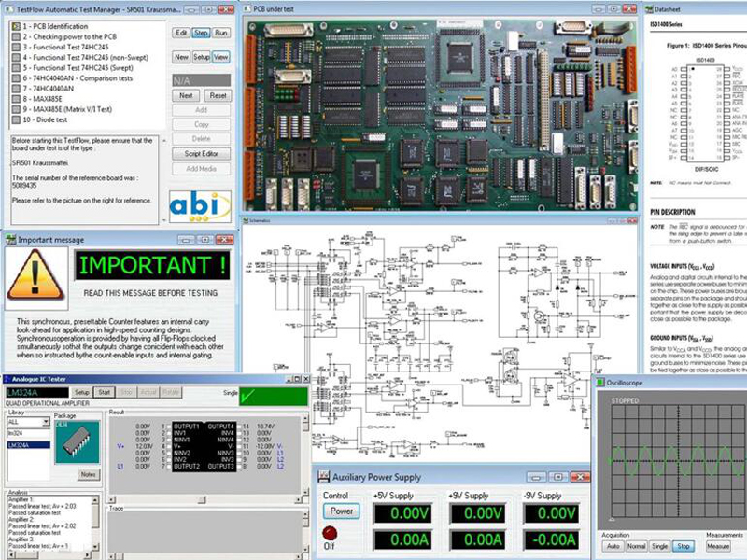This screenshot has width=747, height=560.
Task: Toggle the pin 7 OUTPUT2 checkbox
Action: tap(169, 466)
